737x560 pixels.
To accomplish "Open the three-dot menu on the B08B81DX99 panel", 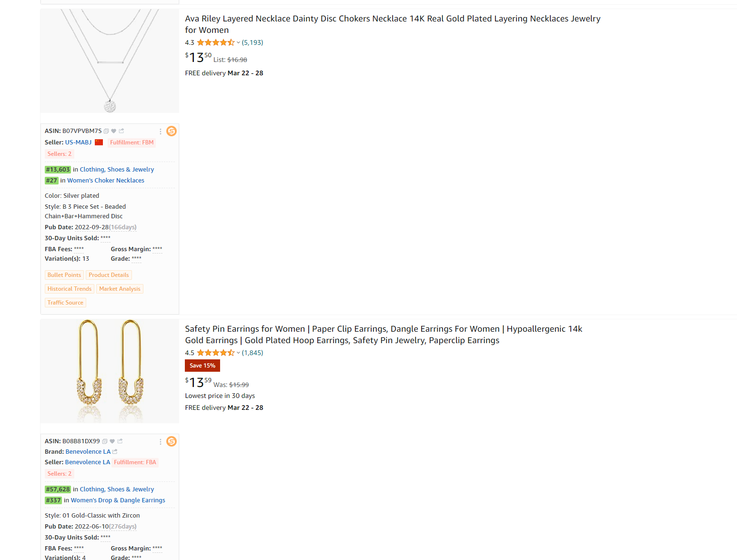I will click(161, 442).
